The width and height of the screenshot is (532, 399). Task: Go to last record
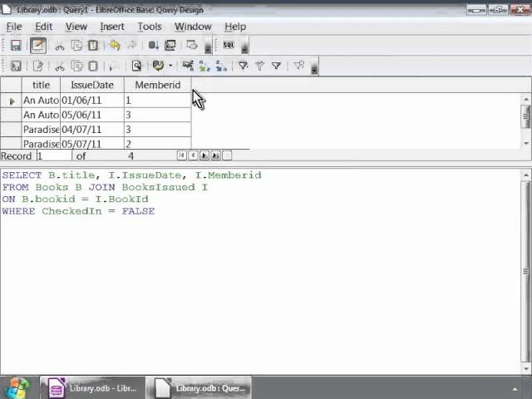216,155
